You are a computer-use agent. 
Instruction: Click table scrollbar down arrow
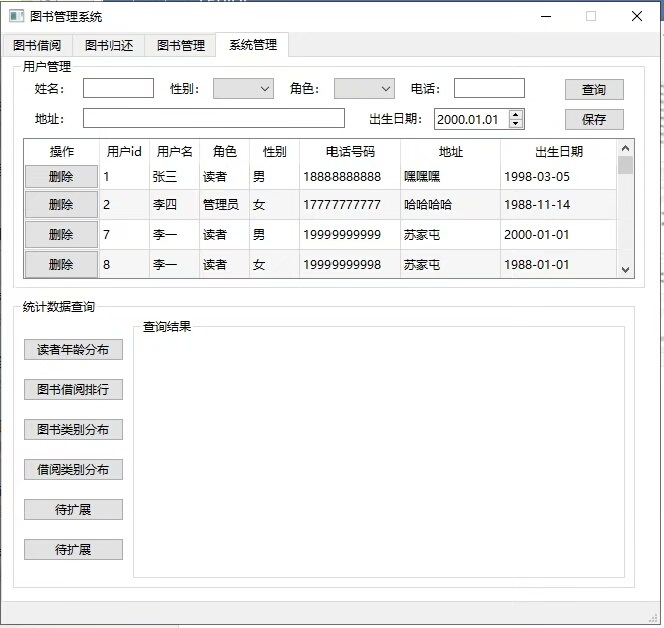625,269
